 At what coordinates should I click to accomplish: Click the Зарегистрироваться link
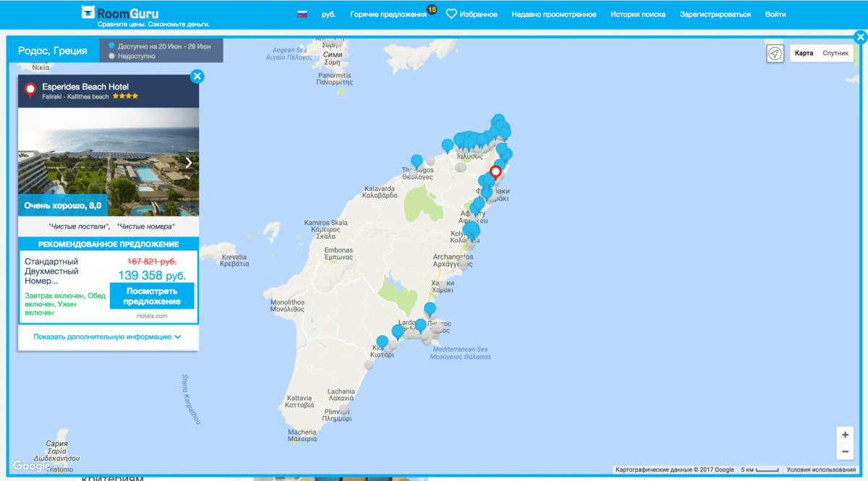tap(715, 14)
